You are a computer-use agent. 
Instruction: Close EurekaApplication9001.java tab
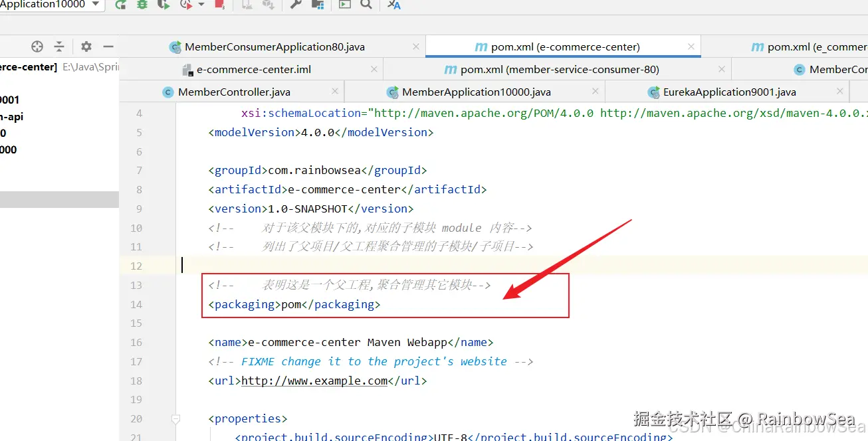841,92
